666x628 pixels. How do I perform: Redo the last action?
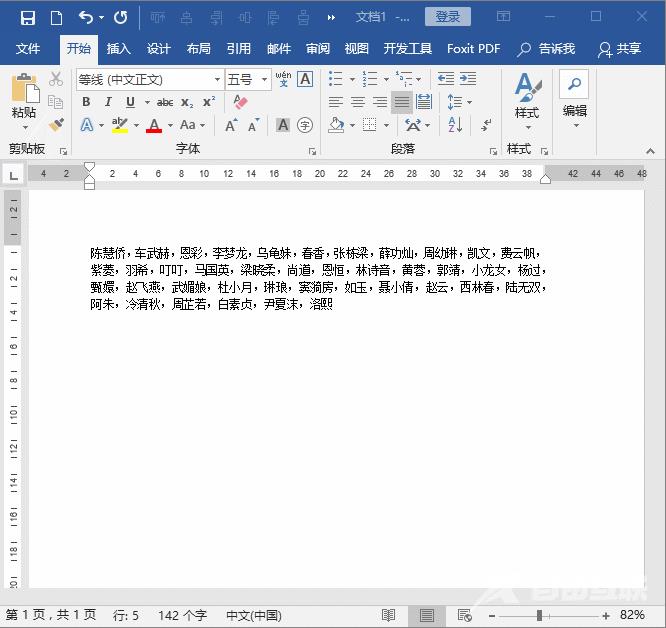pyautogui.click(x=121, y=17)
